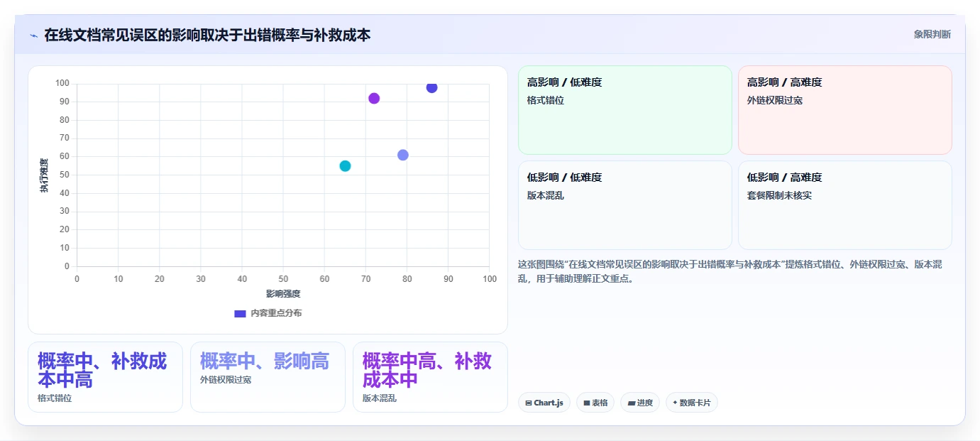The height and width of the screenshot is (441, 980).
Task: Click the Chart.js tag pill
Action: click(x=544, y=403)
